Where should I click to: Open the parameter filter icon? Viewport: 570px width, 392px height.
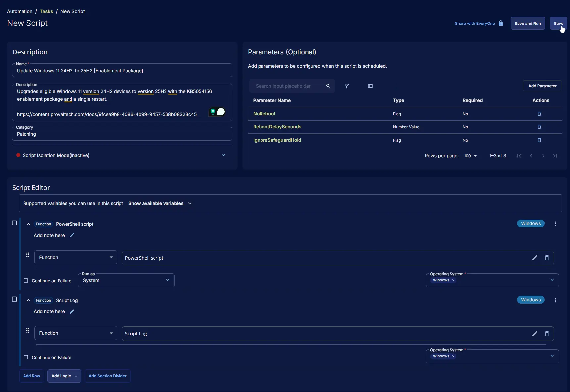click(x=347, y=86)
